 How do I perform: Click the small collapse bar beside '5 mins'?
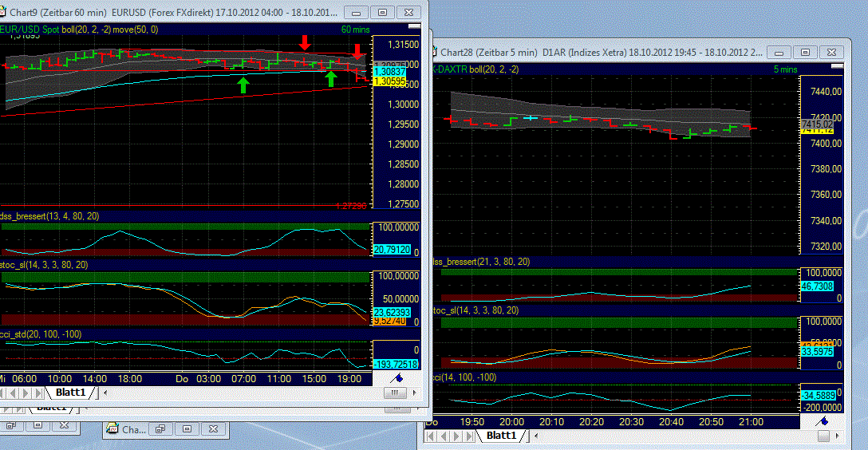(x=837, y=66)
